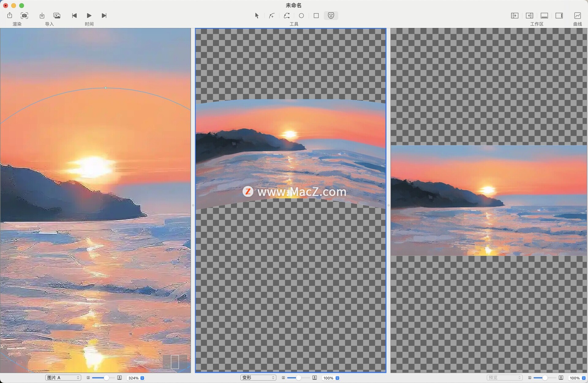
Task: Select the circle shape tool
Action: pos(301,15)
